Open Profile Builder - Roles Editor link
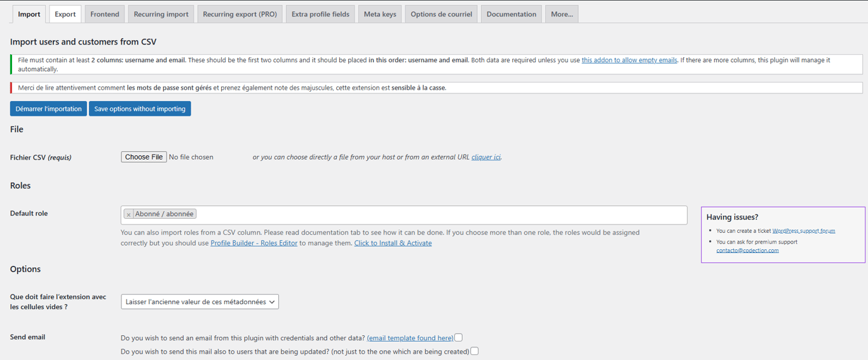Image resolution: width=868 pixels, height=360 pixels. coord(254,243)
